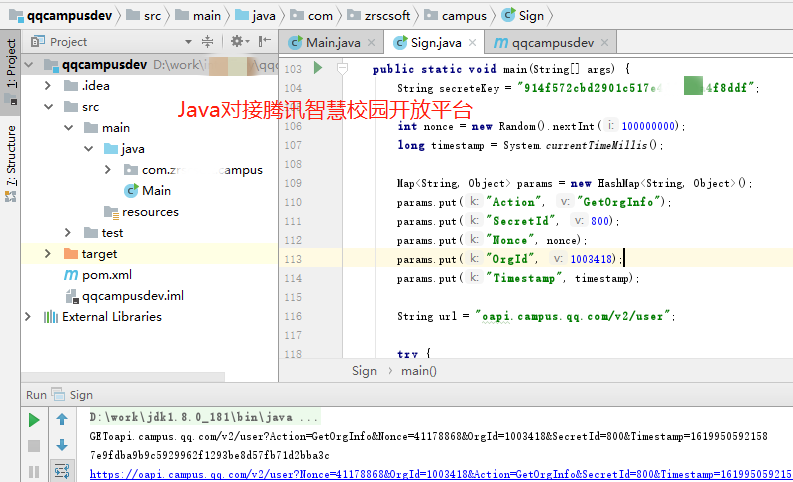Collapse the qqcampusdev project root node
This screenshot has width=793, height=482.
click(x=29, y=65)
